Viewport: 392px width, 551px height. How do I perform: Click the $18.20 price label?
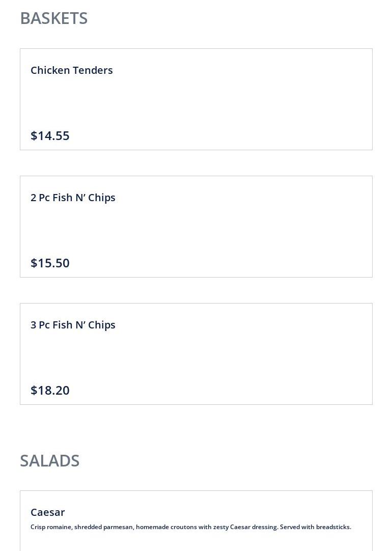click(50, 390)
